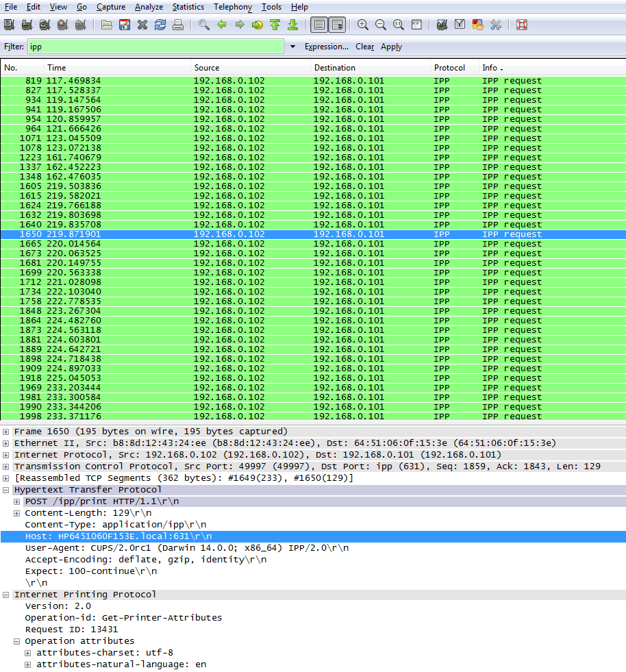The image size is (626, 672).
Task: Go back in packet history arrow
Action: coord(222,25)
